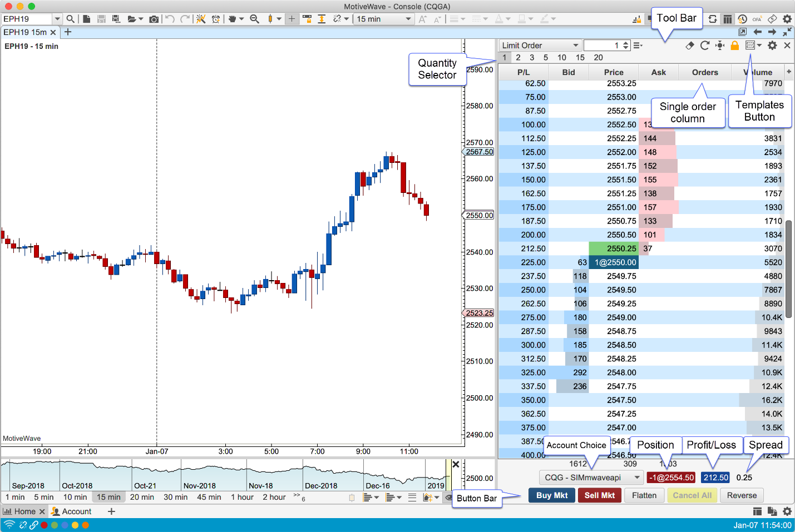Click the center-on-price icon in DOM toolbar
The image size is (795, 532).
720,46
